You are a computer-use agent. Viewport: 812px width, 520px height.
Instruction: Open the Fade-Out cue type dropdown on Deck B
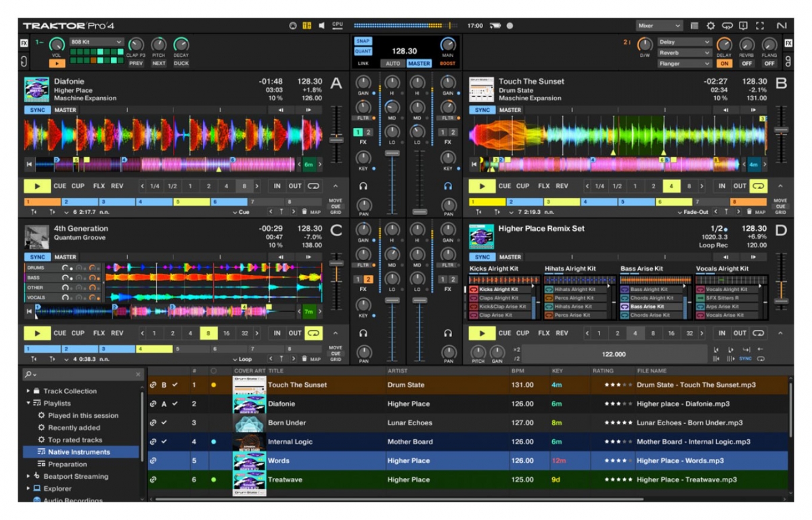point(693,212)
